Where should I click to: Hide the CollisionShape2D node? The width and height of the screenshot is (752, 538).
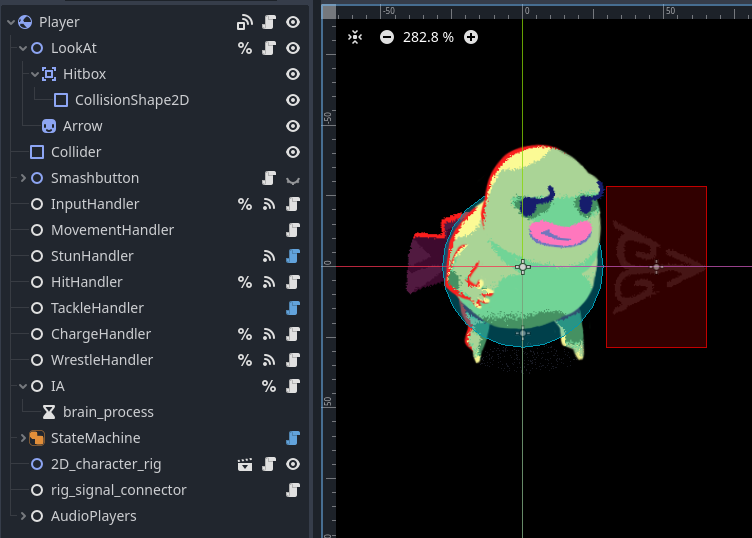pyautogui.click(x=293, y=100)
